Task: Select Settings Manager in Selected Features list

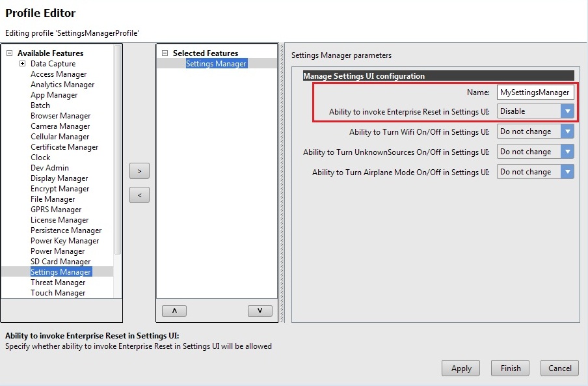Action: pyautogui.click(x=216, y=64)
